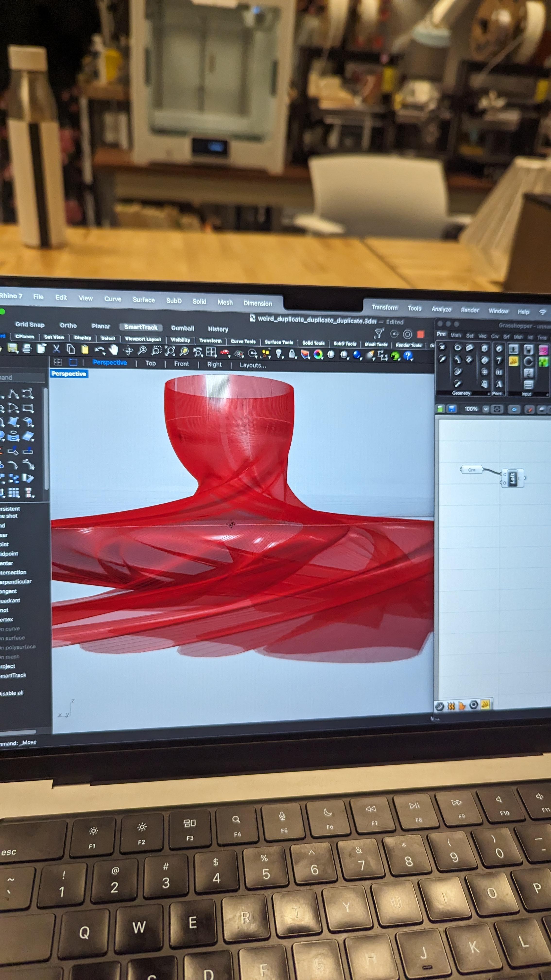Click the Perspective viewport title label
This screenshot has width=551, height=980.
pos(69,374)
